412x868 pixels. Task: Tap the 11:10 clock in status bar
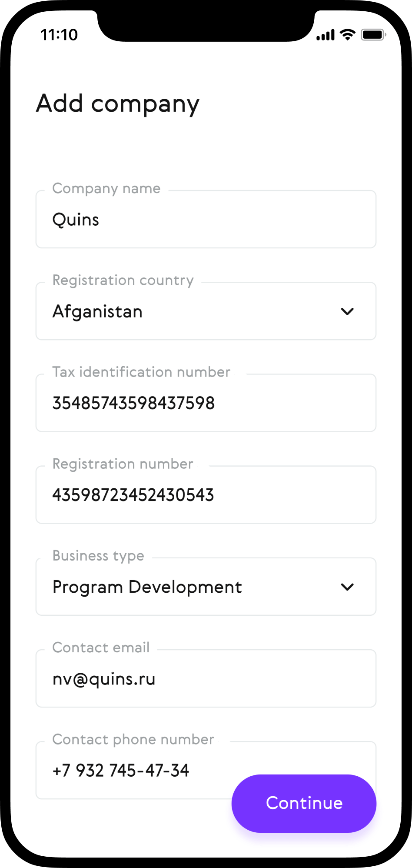[59, 35]
